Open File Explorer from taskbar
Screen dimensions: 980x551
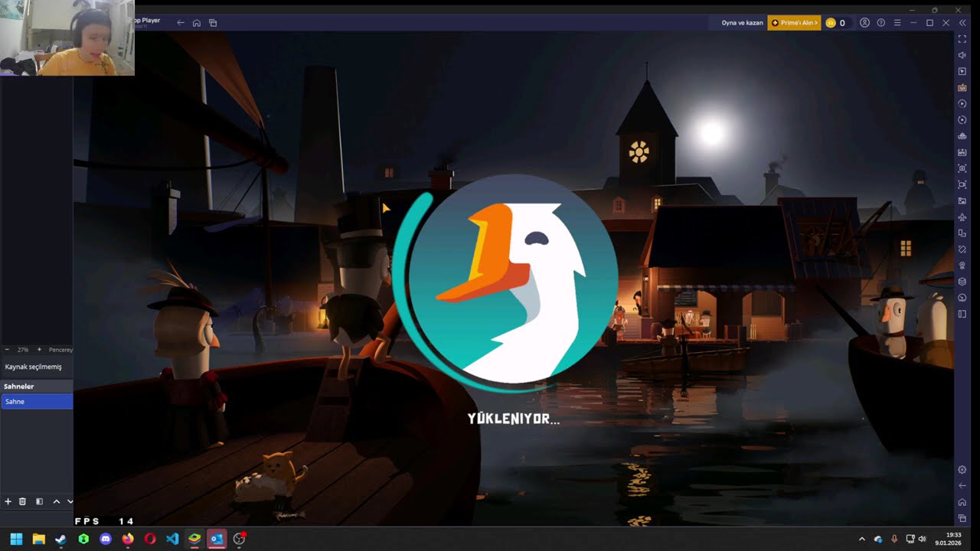[x=38, y=539]
